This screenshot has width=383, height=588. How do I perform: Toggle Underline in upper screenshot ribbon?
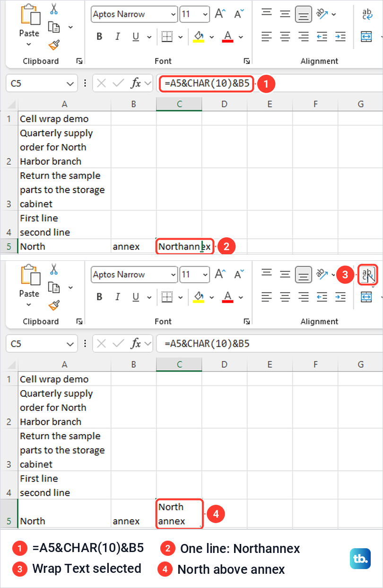pos(136,36)
